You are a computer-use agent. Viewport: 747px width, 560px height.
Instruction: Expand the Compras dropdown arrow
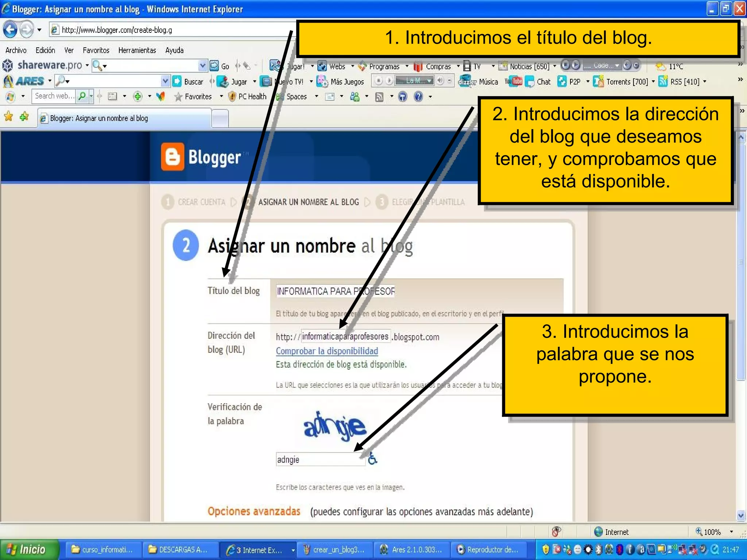pos(458,66)
